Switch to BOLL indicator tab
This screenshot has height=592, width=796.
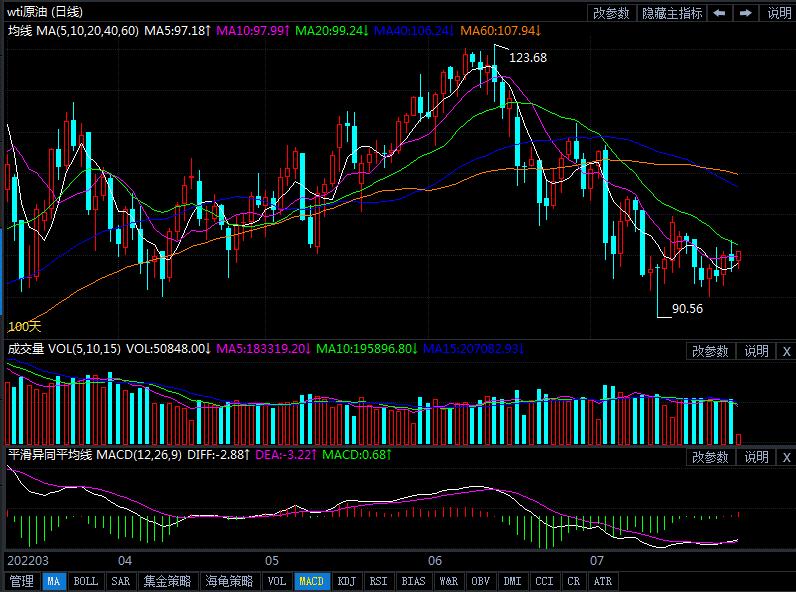click(x=86, y=581)
